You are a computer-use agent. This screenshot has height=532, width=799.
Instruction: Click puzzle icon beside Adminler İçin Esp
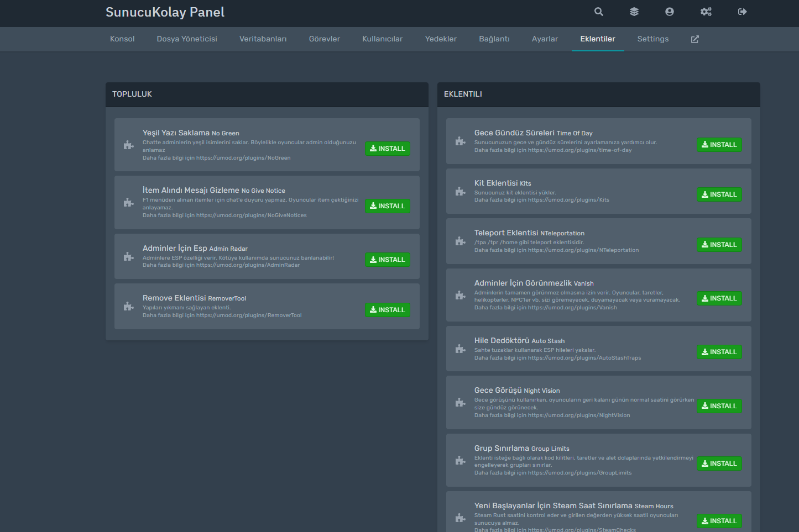coord(128,256)
